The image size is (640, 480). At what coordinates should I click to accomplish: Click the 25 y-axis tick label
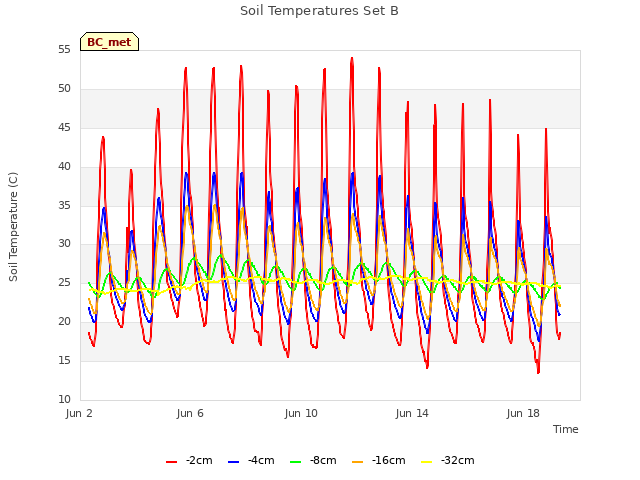[64, 282]
